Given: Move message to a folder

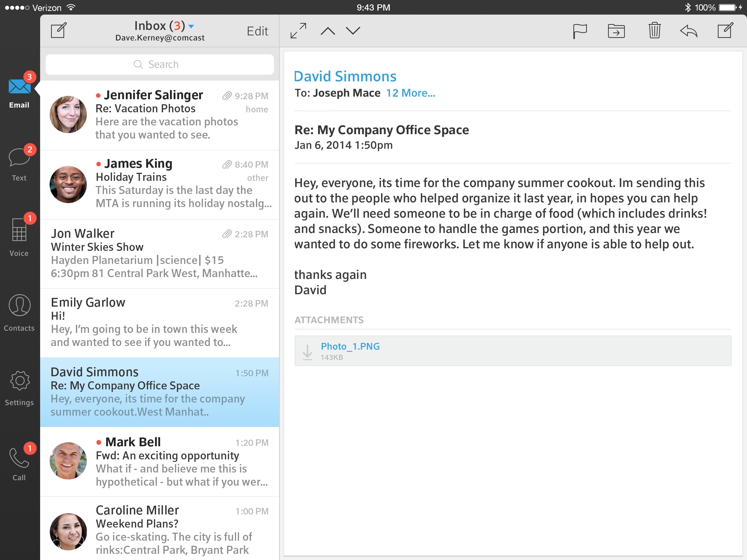Looking at the screenshot, I should pyautogui.click(x=616, y=31).
